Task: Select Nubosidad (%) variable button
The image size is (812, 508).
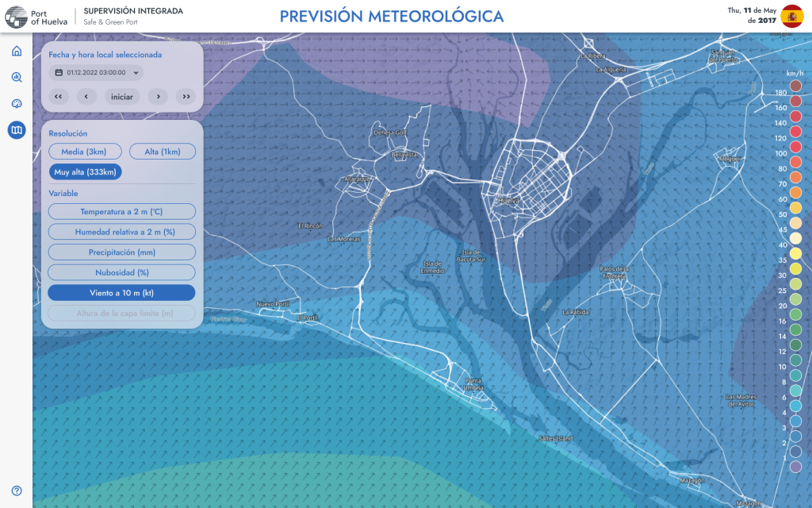Action: (x=121, y=272)
